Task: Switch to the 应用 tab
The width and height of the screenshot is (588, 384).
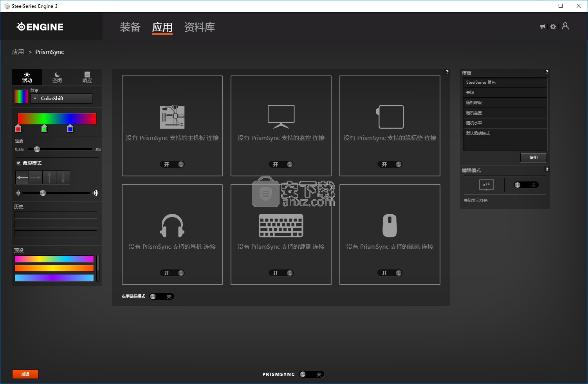Action: pyautogui.click(x=162, y=27)
